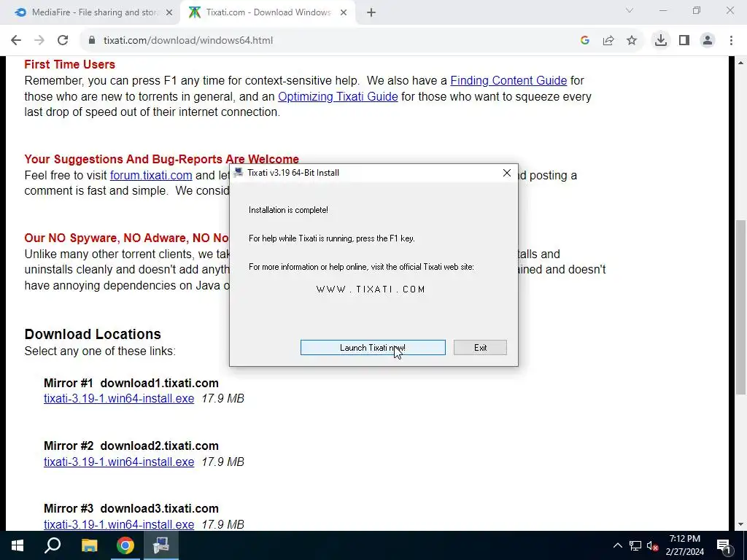747x560 pixels.
Task: Click the First Time Users heading
Action: [x=70, y=64]
